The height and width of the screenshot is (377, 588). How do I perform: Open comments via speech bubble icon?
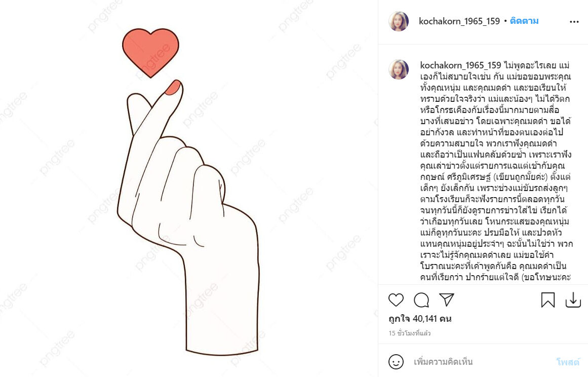(421, 299)
